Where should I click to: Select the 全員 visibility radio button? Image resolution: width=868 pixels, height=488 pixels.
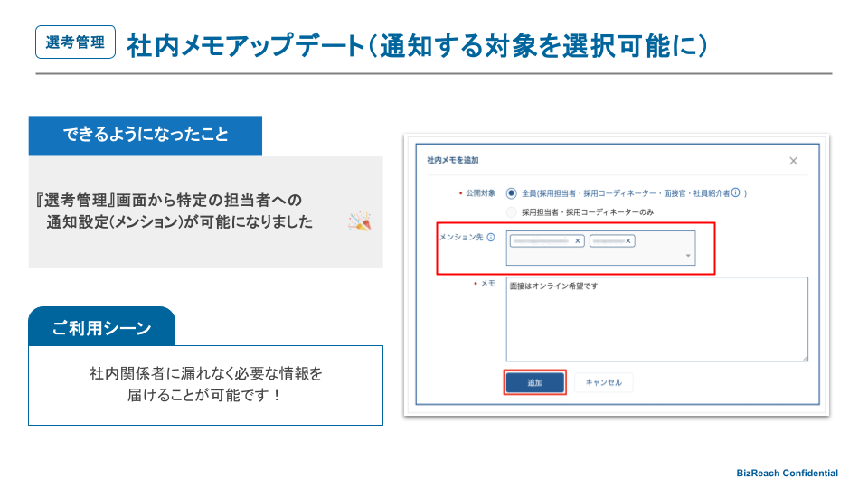coord(512,193)
